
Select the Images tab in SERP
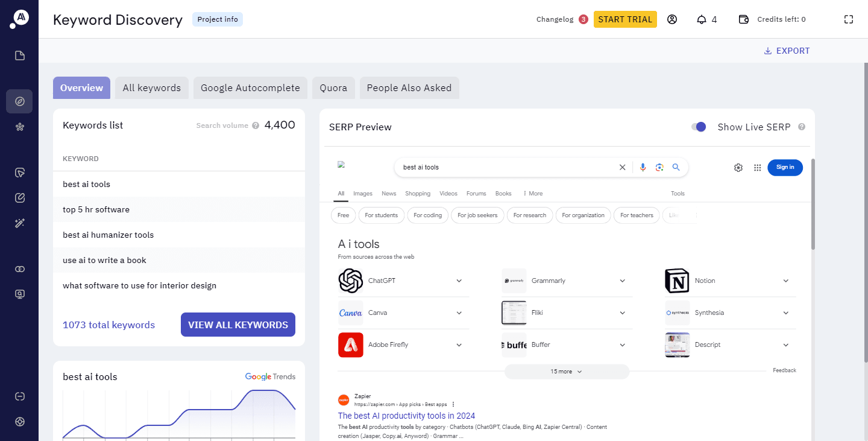point(363,194)
